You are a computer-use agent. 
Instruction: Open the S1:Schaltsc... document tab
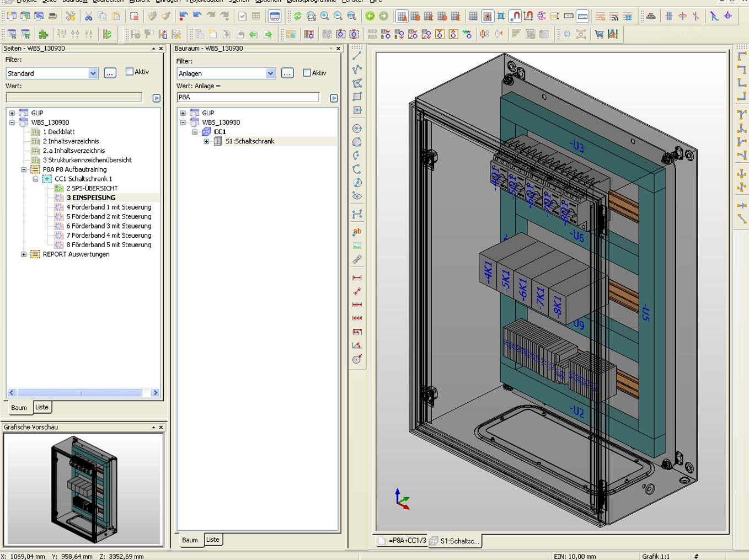(455, 541)
